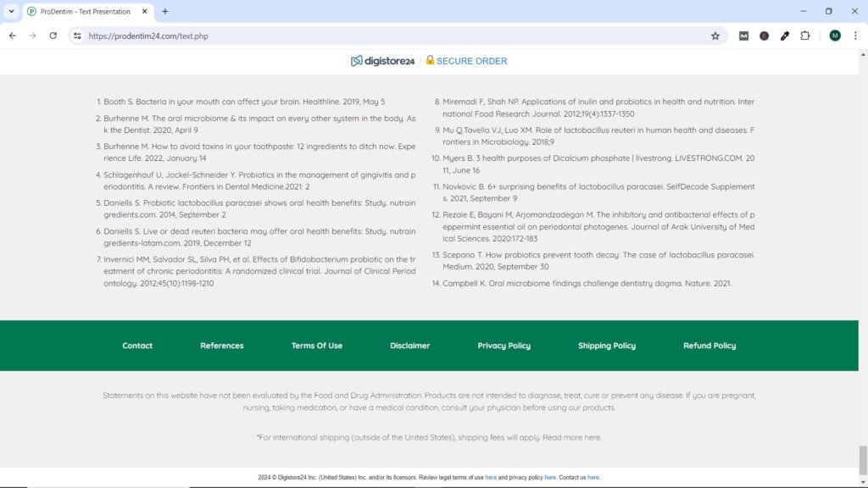Open the Contact footer link
Image resolution: width=868 pixels, height=488 pixels.
pos(137,346)
